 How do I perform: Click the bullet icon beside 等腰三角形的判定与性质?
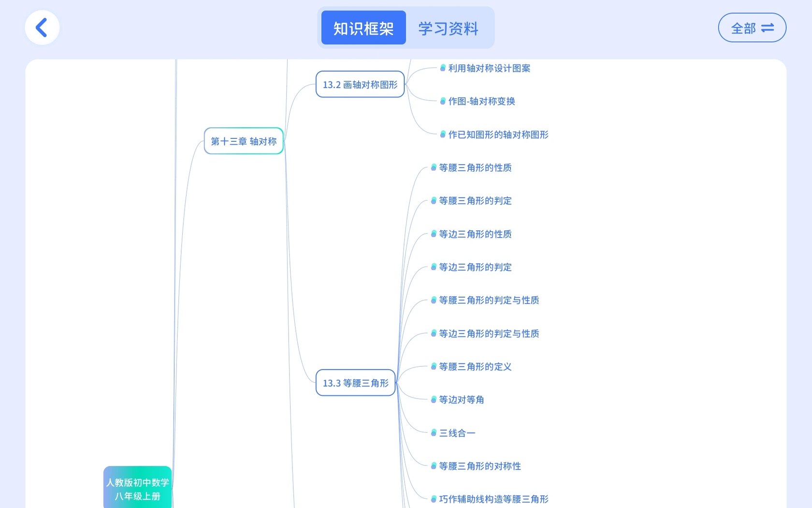coord(434,300)
